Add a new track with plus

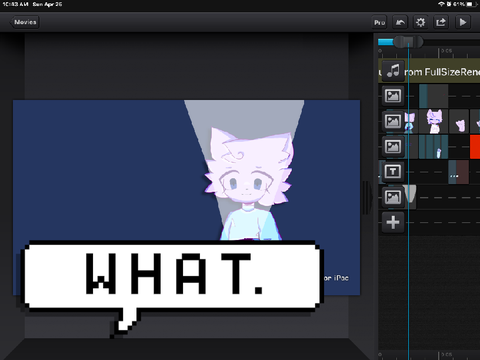(x=393, y=222)
